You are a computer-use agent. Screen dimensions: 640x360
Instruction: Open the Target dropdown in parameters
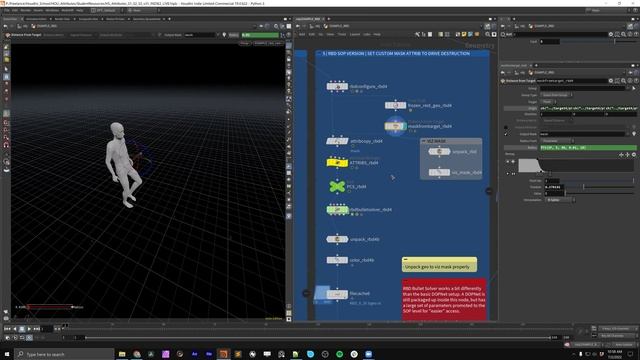coord(549,102)
